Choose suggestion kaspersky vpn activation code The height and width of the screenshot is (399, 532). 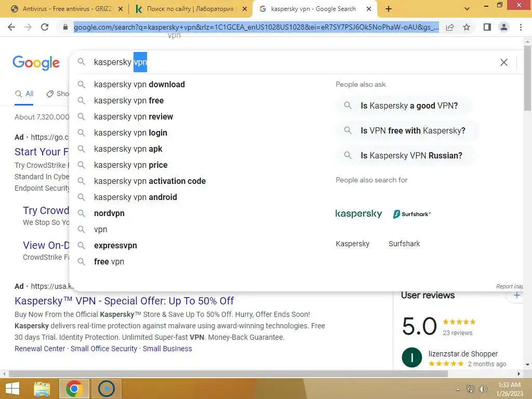pyautogui.click(x=150, y=181)
